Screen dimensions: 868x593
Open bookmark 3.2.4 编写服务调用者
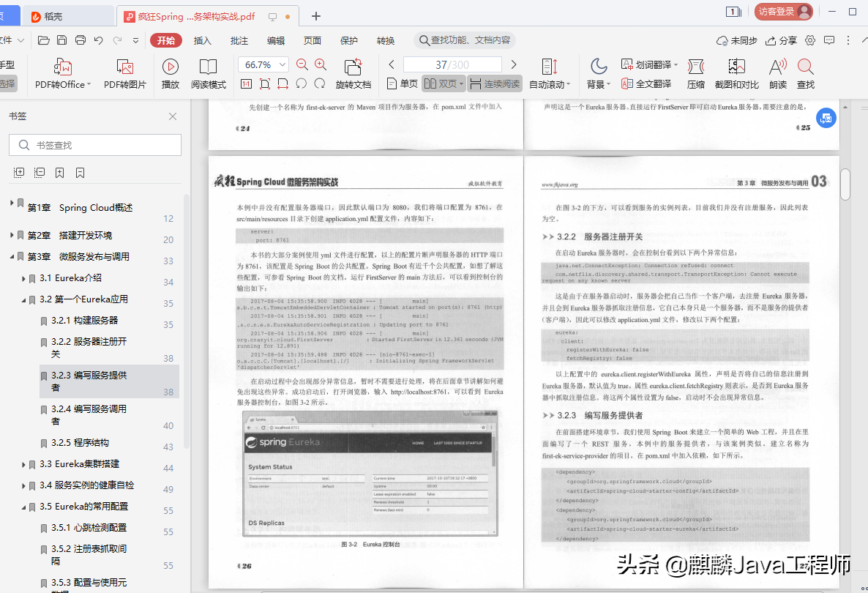pyautogui.click(x=89, y=414)
